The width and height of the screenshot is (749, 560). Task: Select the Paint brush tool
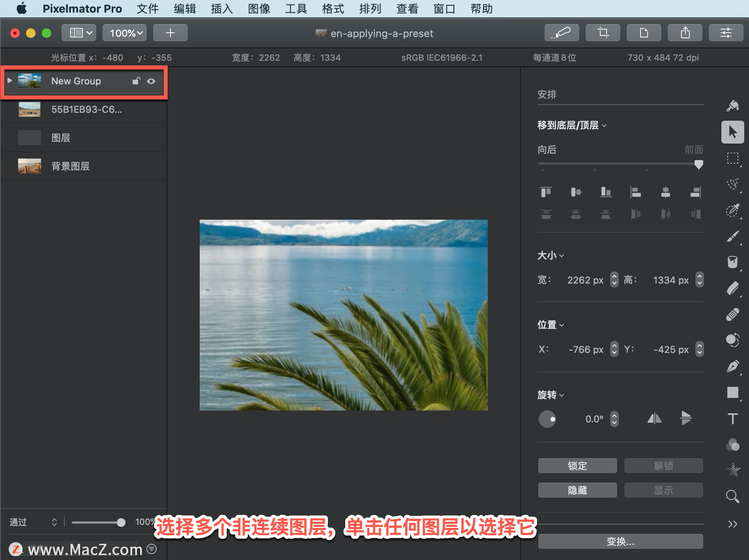click(x=732, y=236)
